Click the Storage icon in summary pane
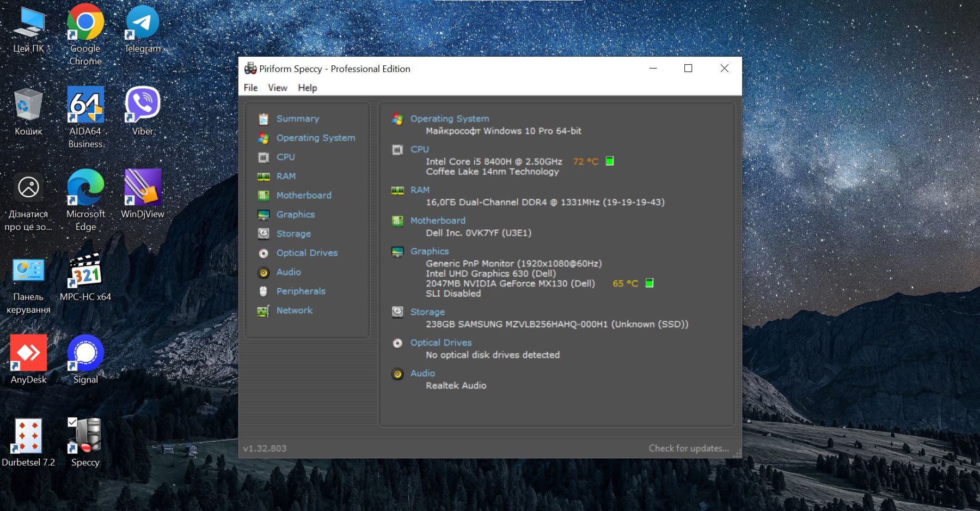This screenshot has height=511, width=980. click(x=397, y=312)
